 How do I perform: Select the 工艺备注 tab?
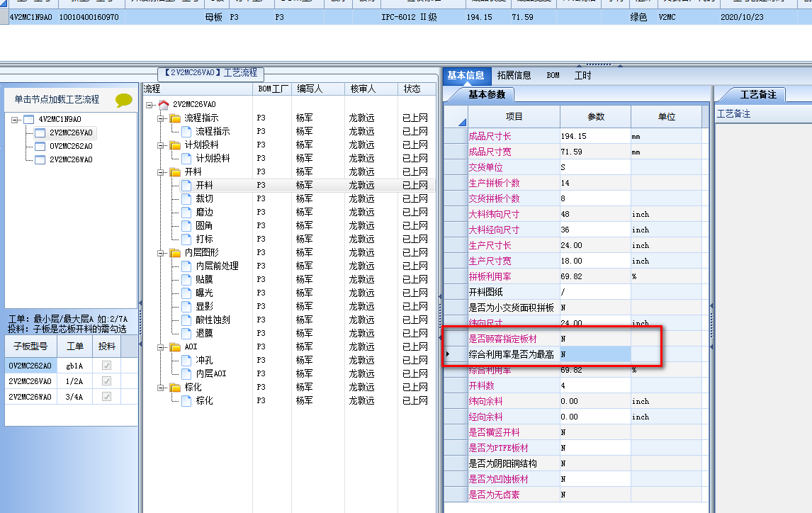[757, 95]
